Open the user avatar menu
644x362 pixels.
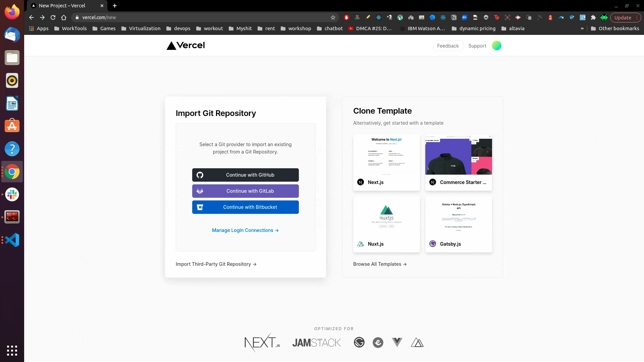point(496,46)
